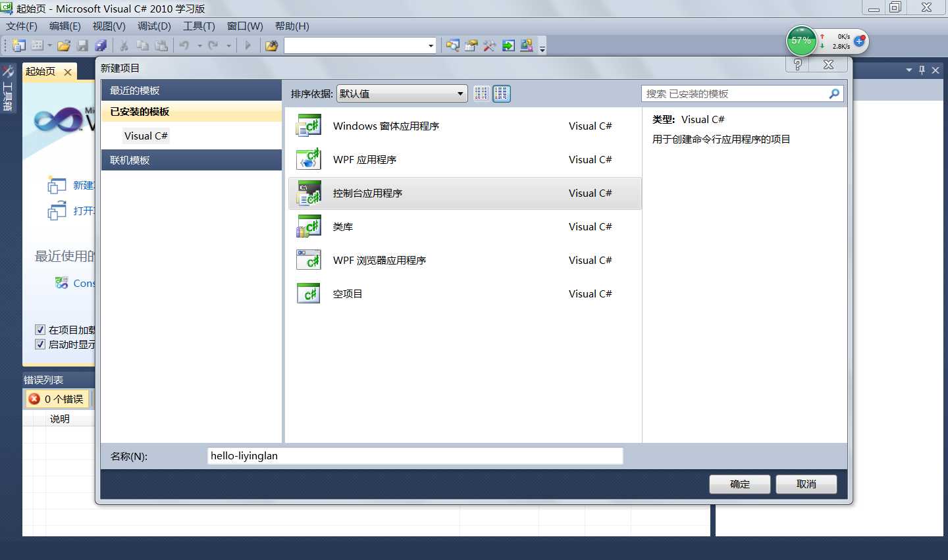
Task: Close the 起始页 tab
Action: (x=68, y=72)
